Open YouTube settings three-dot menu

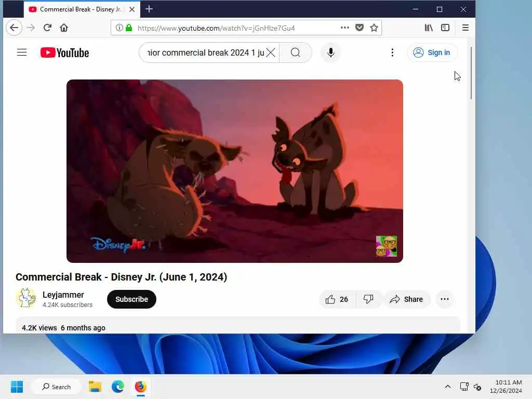392,52
